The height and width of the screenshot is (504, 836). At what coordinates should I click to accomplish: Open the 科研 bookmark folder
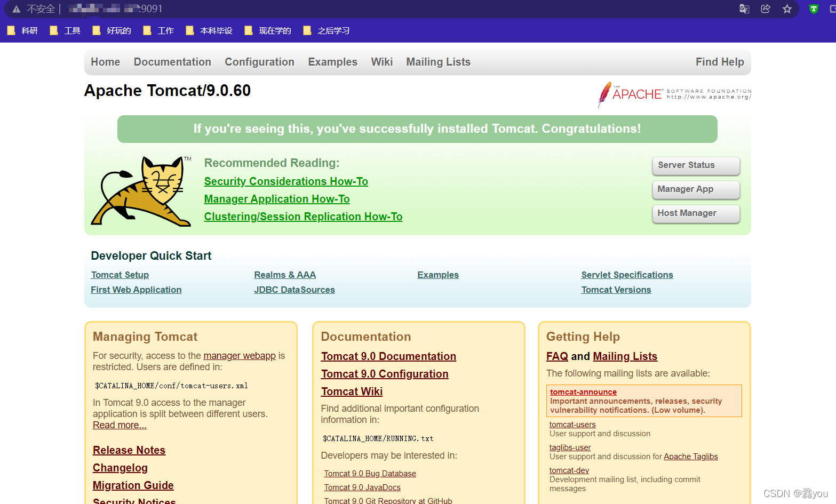(22, 30)
